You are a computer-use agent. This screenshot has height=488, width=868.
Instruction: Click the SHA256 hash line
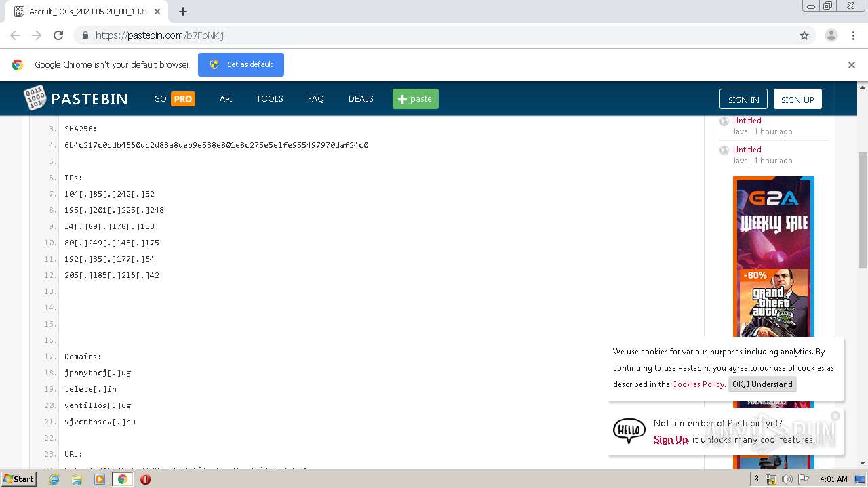coord(216,145)
